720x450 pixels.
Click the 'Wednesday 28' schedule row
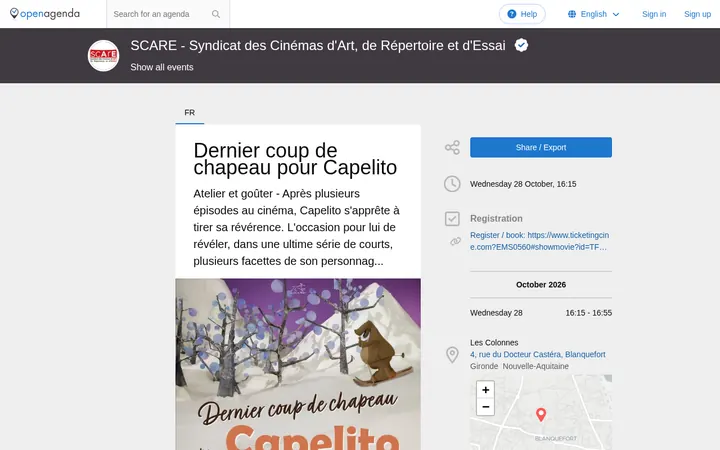tap(541, 313)
